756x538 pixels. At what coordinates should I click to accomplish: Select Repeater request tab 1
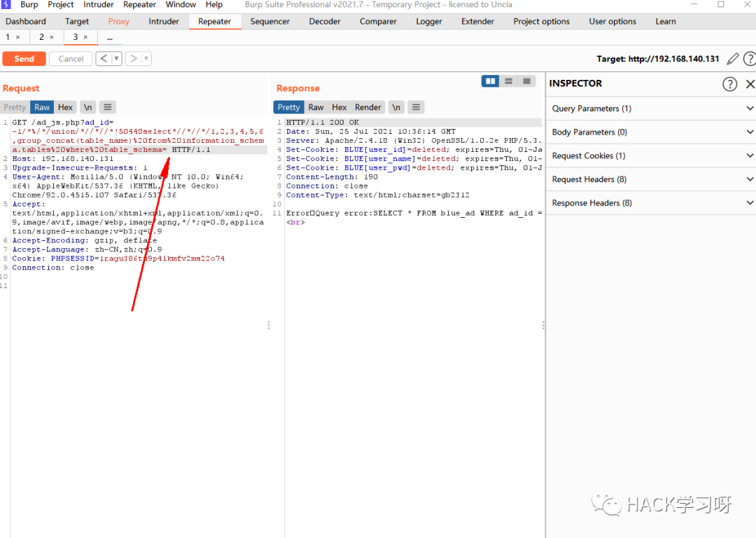pos(8,37)
